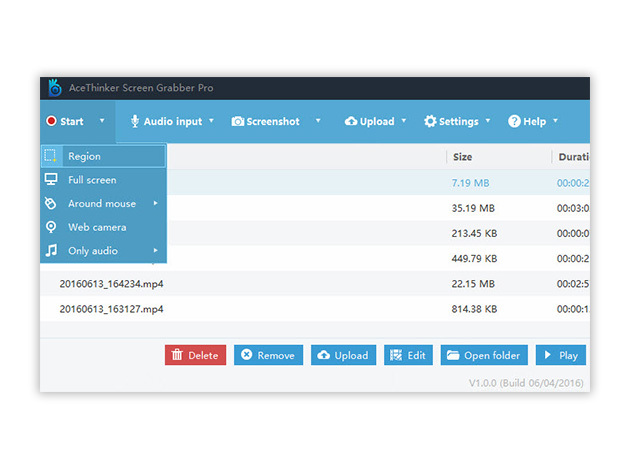This screenshot has width=630, height=473.
Task: Click the 449.79 KB size cell
Action: click(x=474, y=258)
